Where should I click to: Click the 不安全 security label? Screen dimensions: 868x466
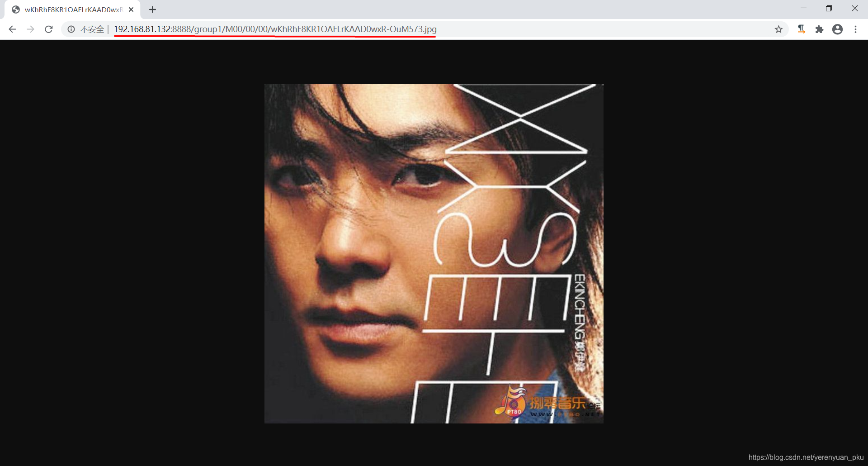tap(92, 29)
